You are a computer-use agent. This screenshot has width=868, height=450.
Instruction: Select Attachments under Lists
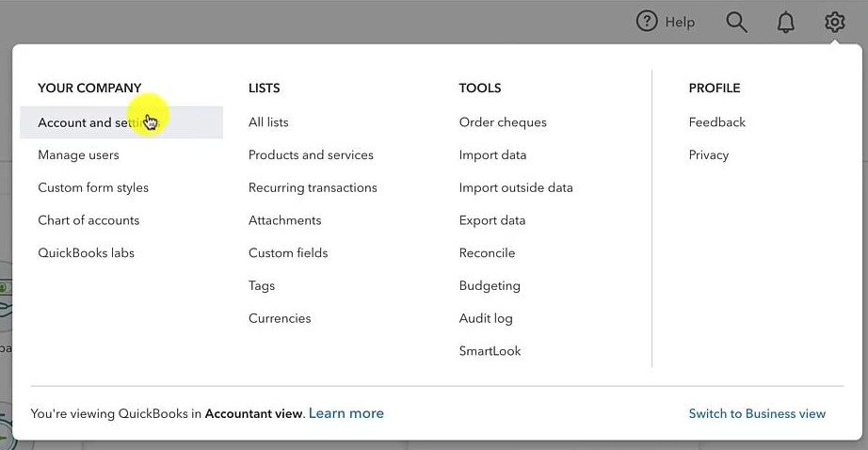coord(284,220)
